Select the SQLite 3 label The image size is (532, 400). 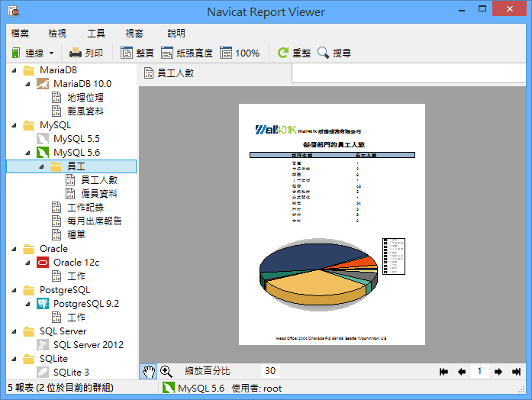click(x=71, y=373)
